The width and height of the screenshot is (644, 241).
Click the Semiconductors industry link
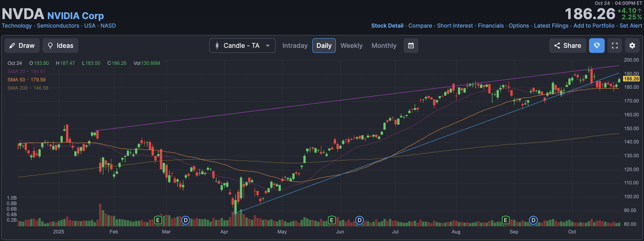58,26
